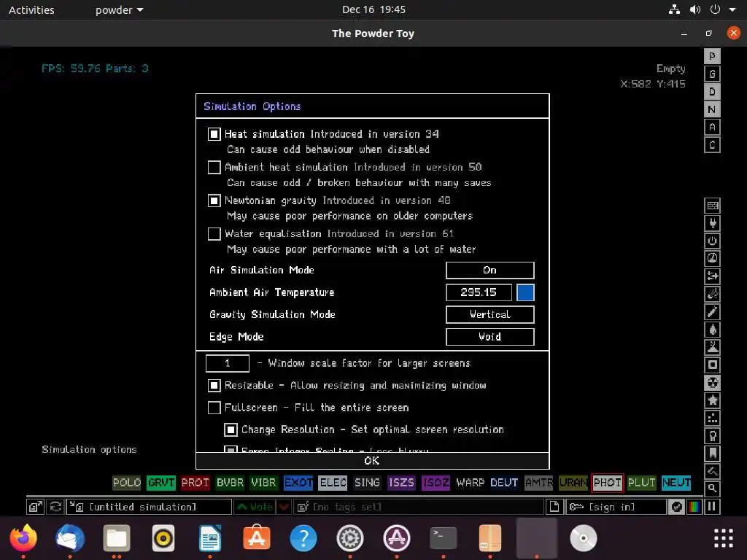Select the ISOZ element
The width and height of the screenshot is (747, 560).
point(436,483)
